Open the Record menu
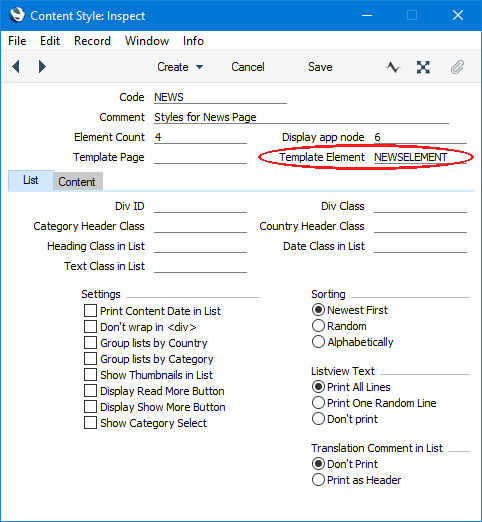 pyautogui.click(x=92, y=41)
